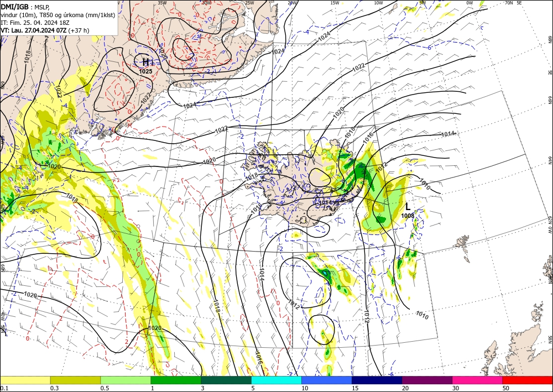The image size is (553, 392).
Task: Click the '5' legend value
Action: [x=253, y=388]
